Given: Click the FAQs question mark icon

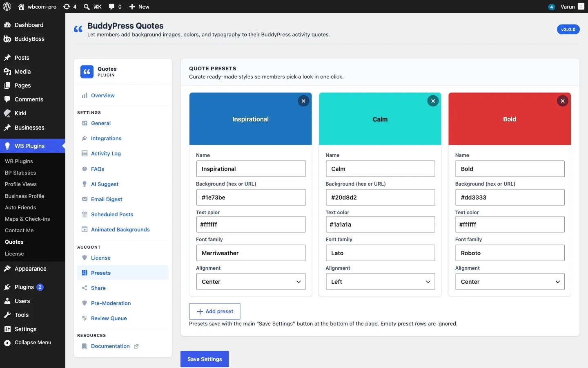Looking at the screenshot, I should tap(85, 169).
